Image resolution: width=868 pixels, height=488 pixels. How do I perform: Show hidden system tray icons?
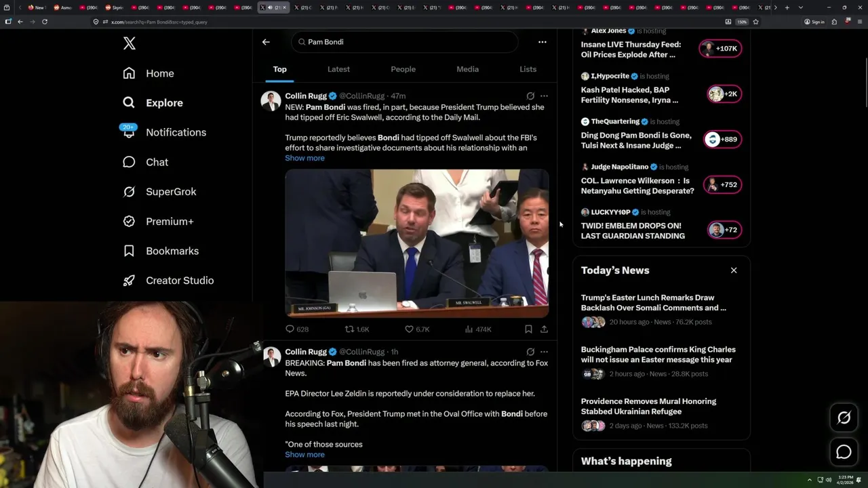[809, 480]
